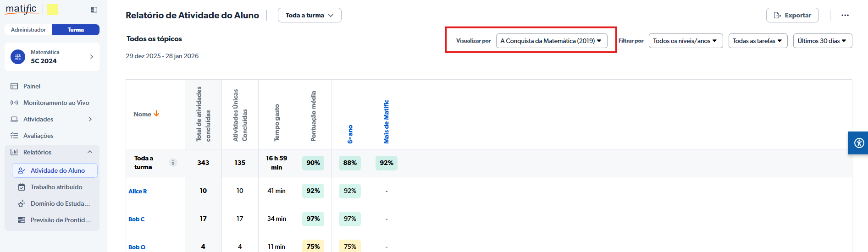The image size is (868, 252).
Task: Select the Turma toggle option
Action: click(76, 30)
